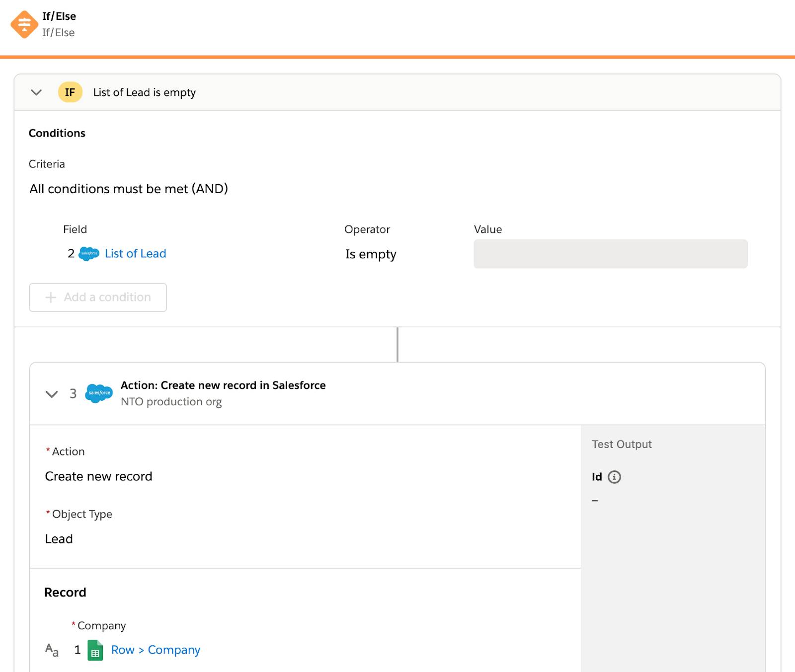Click the Add a condition button
Viewport: 795px width, 672px height.
coord(98,298)
